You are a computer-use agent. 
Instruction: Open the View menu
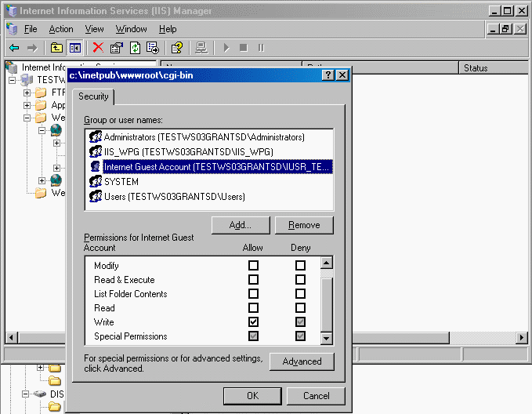[94, 29]
